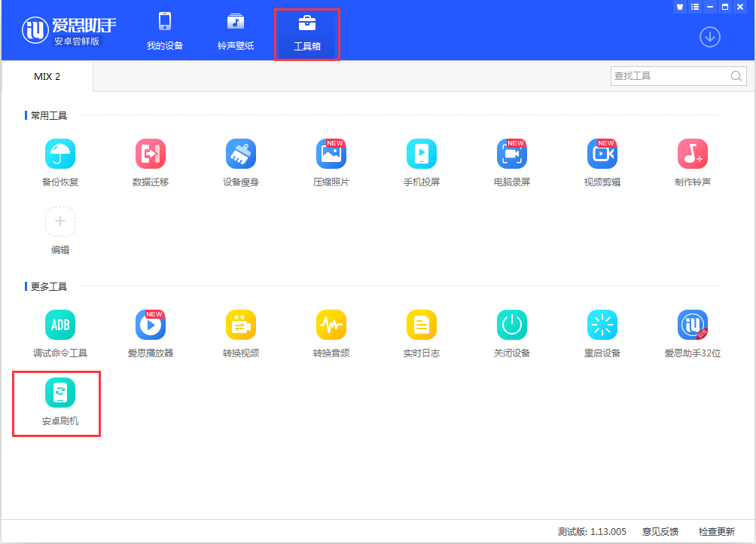Launch the 数据迁移 data migration tool
The width and height of the screenshot is (756, 544).
click(151, 154)
